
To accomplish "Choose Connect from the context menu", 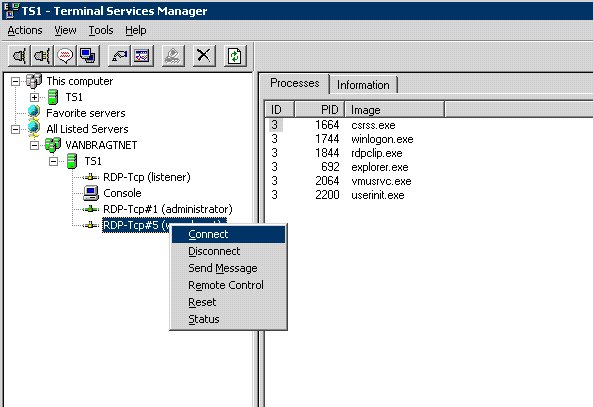I will [228, 234].
